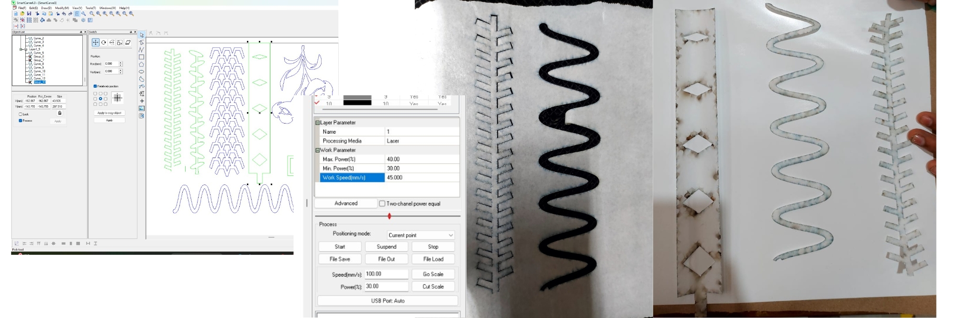Viewport: 980px width, 318px height.
Task: Activate the Pick arrow tool
Action: 142,35
